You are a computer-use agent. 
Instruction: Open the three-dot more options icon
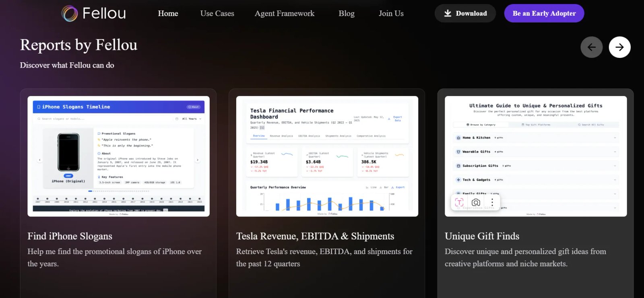(492, 202)
